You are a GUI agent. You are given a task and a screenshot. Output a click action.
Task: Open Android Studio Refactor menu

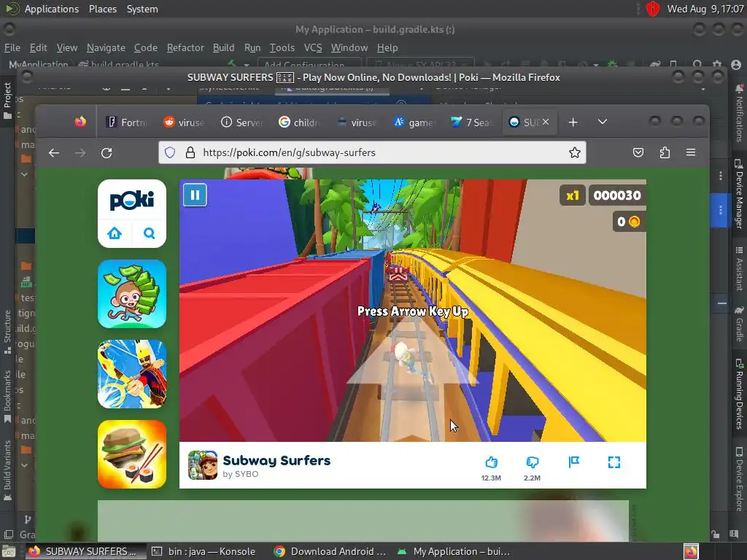[185, 47]
